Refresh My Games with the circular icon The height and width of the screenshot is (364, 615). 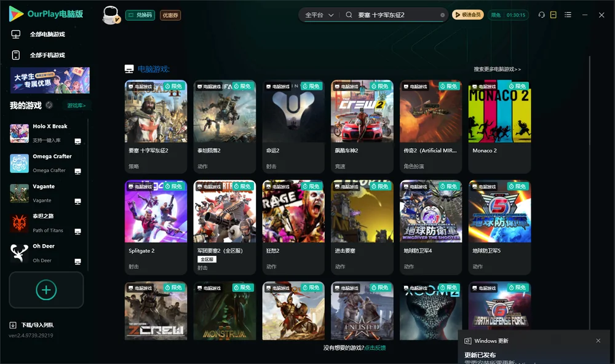pyautogui.click(x=49, y=105)
